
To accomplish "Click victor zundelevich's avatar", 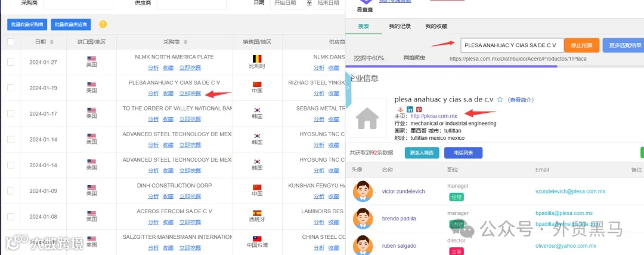I will pos(363,191).
